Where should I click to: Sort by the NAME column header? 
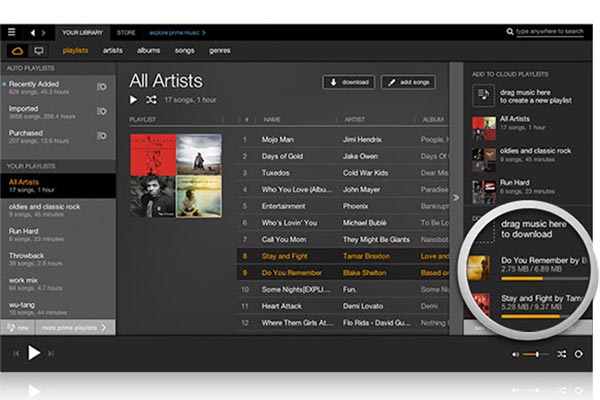click(x=272, y=119)
